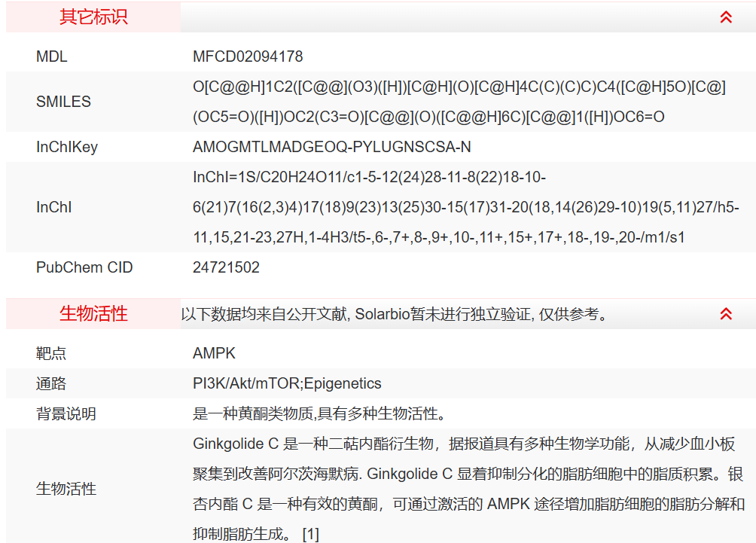Select the MDL number MFCD02094178
The width and height of the screenshot is (756, 543).
pyautogui.click(x=245, y=56)
